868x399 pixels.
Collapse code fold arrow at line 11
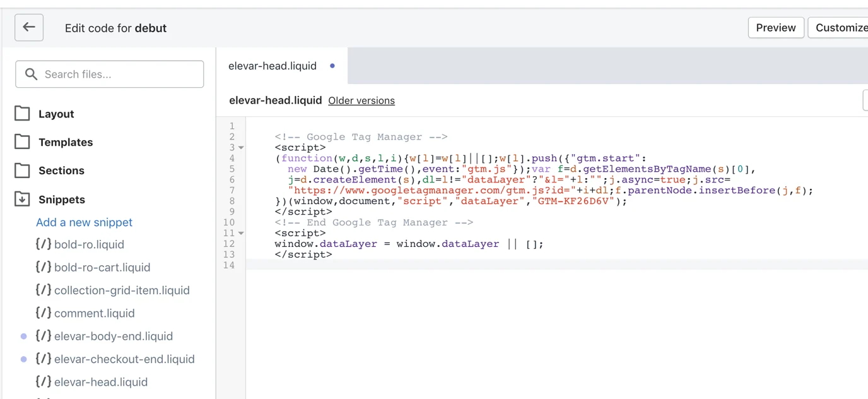(x=241, y=234)
